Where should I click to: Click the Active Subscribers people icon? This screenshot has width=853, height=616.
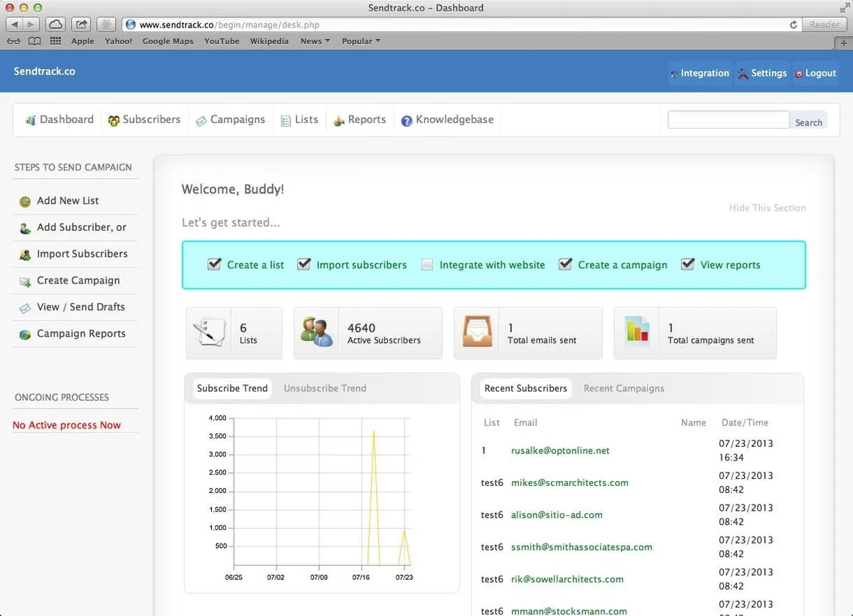[x=316, y=333]
